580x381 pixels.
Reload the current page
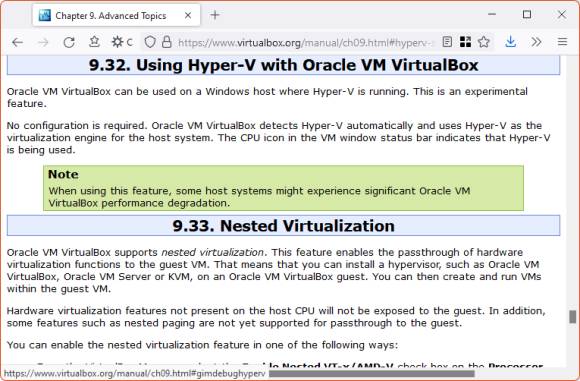(x=69, y=43)
